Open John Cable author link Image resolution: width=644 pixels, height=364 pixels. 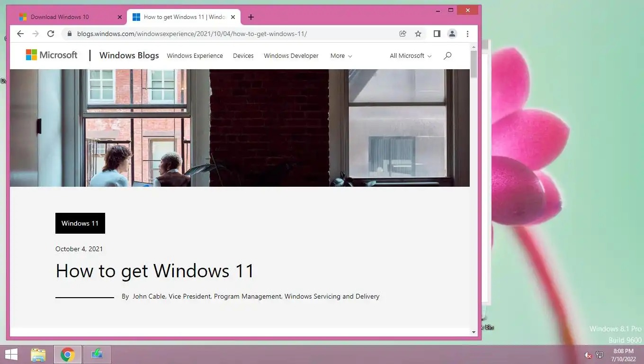[149, 296]
